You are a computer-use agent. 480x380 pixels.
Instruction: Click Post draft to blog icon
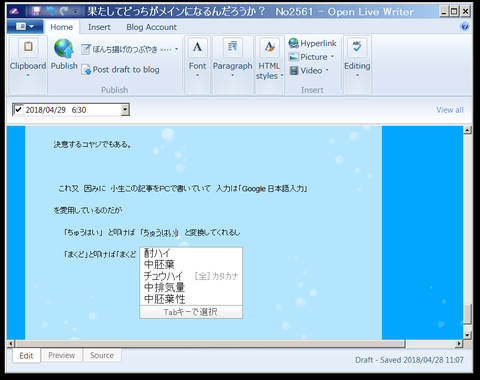[86, 69]
